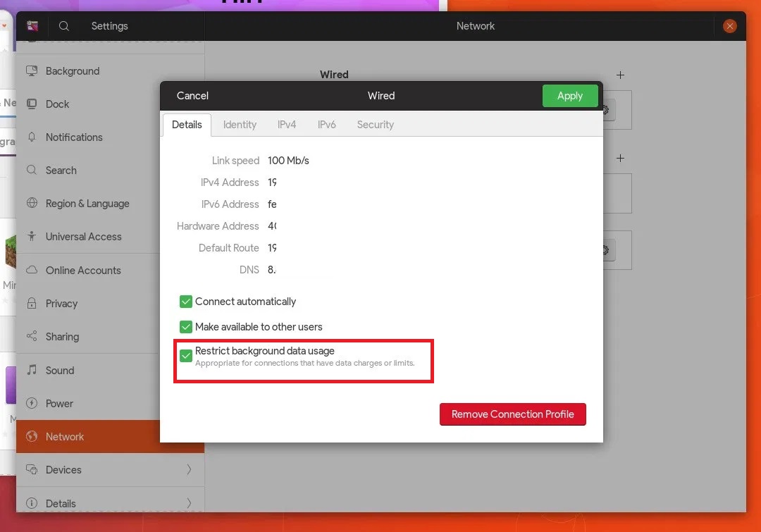Click the Notifications bell icon
Image resolution: width=761 pixels, height=532 pixels.
click(32, 137)
